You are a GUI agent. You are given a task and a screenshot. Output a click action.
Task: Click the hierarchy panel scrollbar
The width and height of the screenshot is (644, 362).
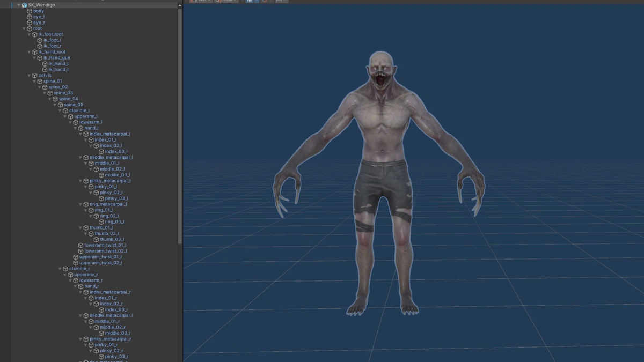coord(180,54)
